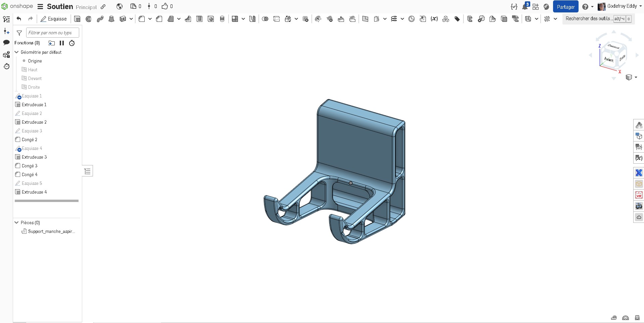
Task: Open the main hamburger menu
Action: (40, 6)
